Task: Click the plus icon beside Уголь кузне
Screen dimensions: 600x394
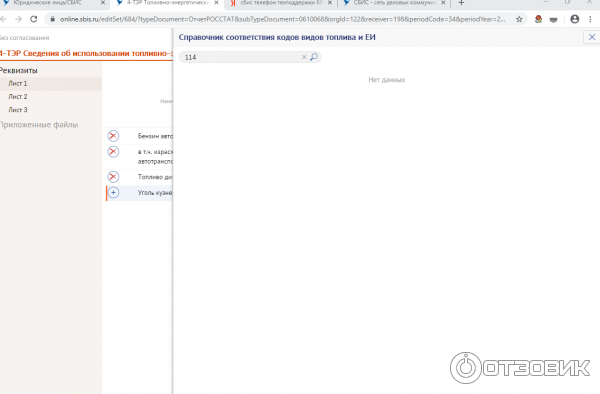Action: (113, 192)
